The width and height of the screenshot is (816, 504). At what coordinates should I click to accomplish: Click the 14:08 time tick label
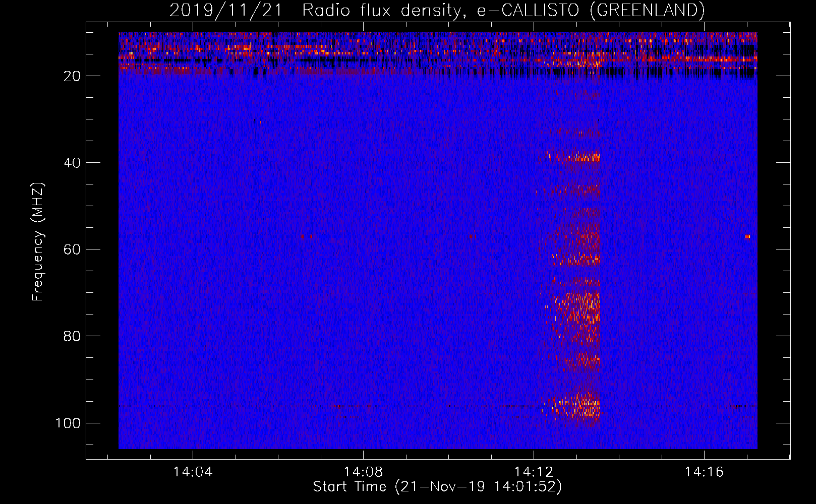click(363, 472)
